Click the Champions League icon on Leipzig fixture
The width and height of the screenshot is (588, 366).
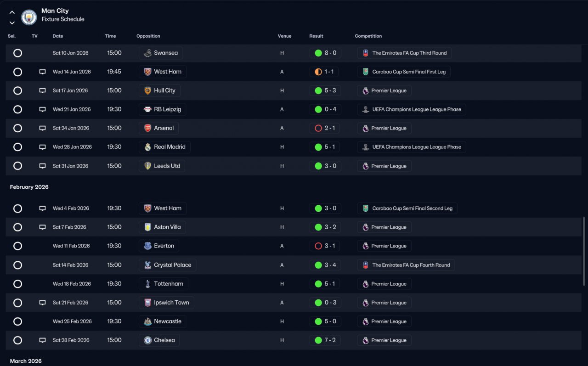coord(365,109)
